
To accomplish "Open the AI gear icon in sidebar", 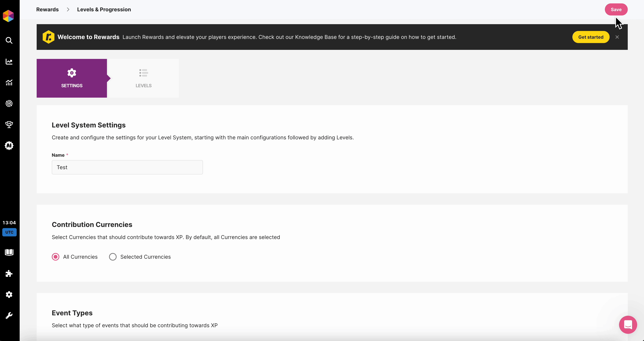I will [x=9, y=145].
